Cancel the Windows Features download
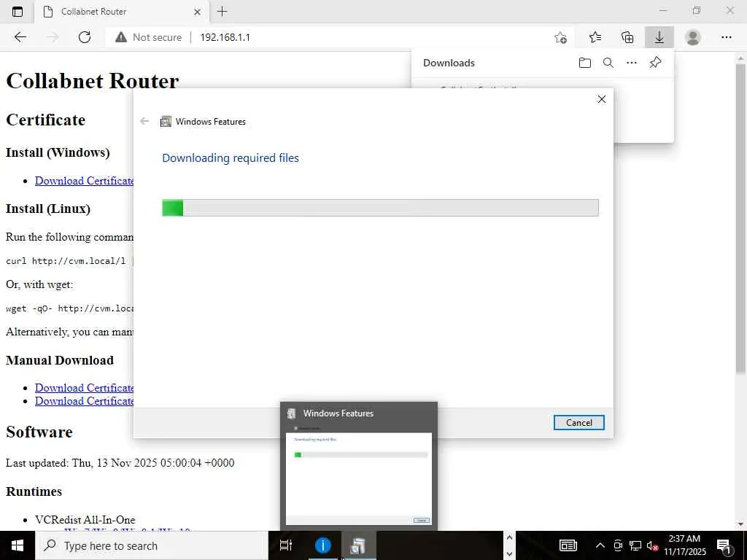 click(578, 422)
